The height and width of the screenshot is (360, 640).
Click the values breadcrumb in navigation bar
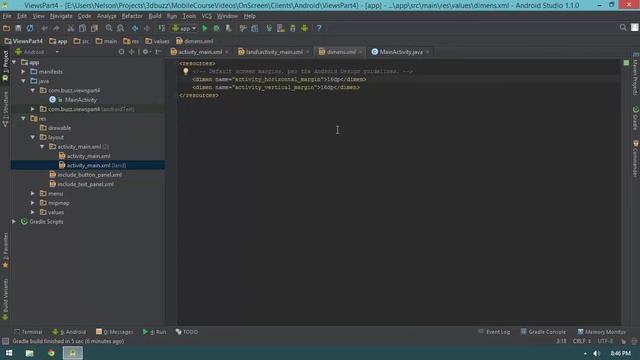point(158,41)
